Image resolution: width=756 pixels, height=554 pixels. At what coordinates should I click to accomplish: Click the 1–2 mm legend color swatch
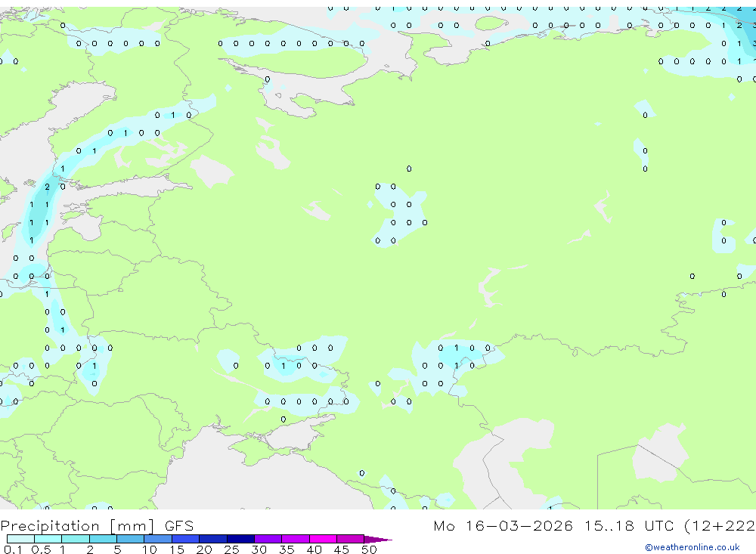(75, 539)
